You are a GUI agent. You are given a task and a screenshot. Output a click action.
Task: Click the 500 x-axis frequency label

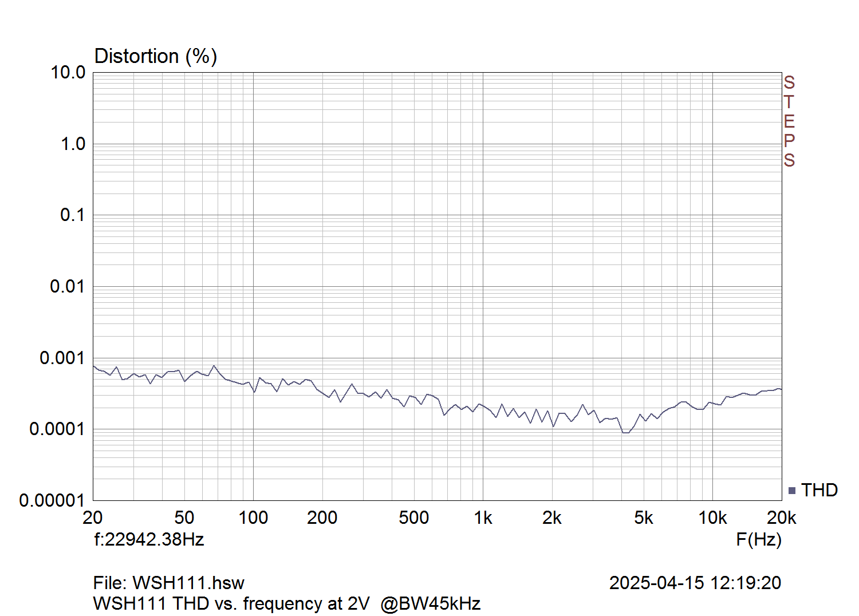pyautogui.click(x=413, y=518)
